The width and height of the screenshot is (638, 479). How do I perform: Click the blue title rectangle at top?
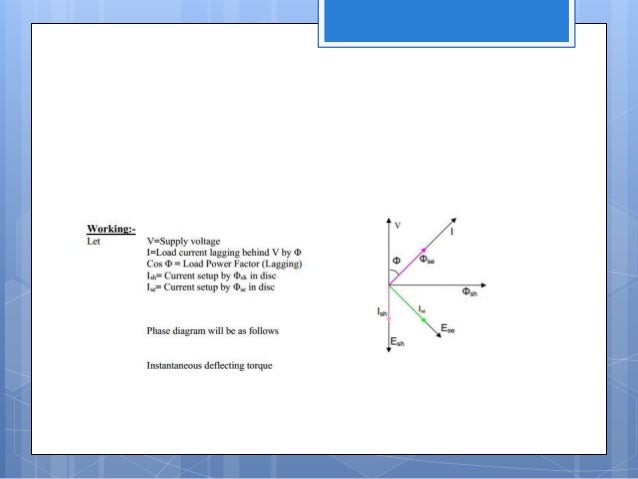[446, 21]
